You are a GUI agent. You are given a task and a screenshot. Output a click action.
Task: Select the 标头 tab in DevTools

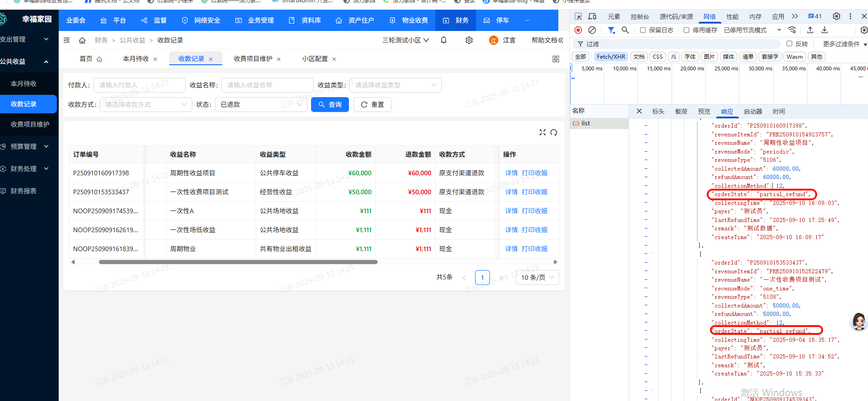point(658,111)
